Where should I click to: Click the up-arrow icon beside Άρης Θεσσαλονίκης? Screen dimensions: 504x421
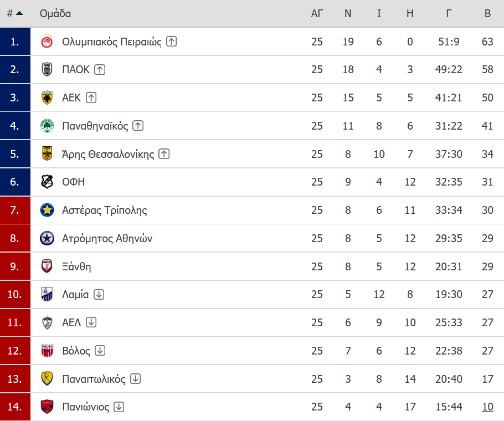pos(164,154)
